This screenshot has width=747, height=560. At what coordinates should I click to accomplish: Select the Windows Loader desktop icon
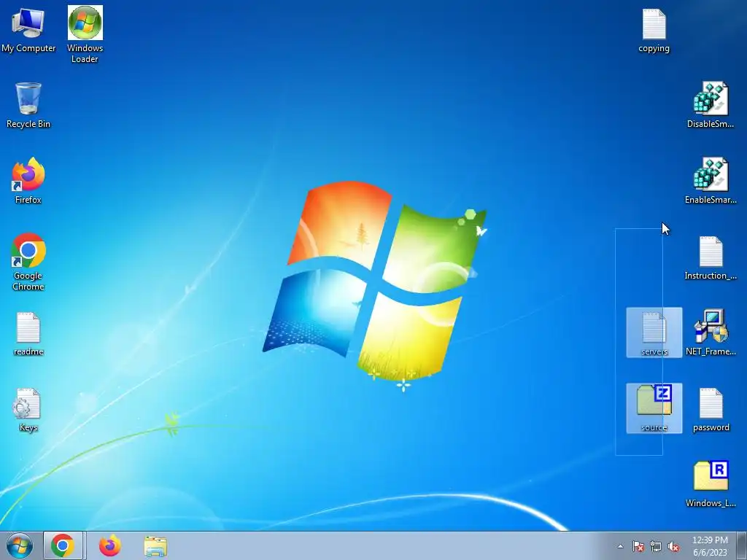(85, 34)
